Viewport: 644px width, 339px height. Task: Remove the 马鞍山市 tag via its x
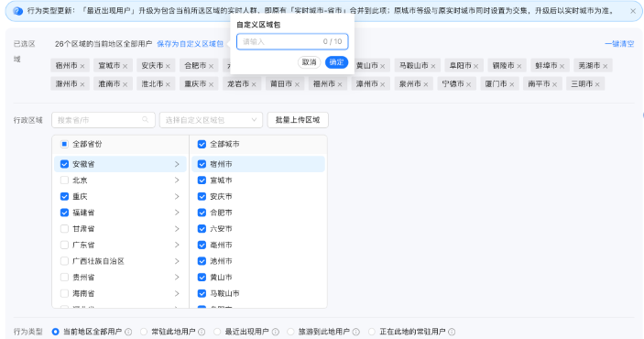click(433, 66)
